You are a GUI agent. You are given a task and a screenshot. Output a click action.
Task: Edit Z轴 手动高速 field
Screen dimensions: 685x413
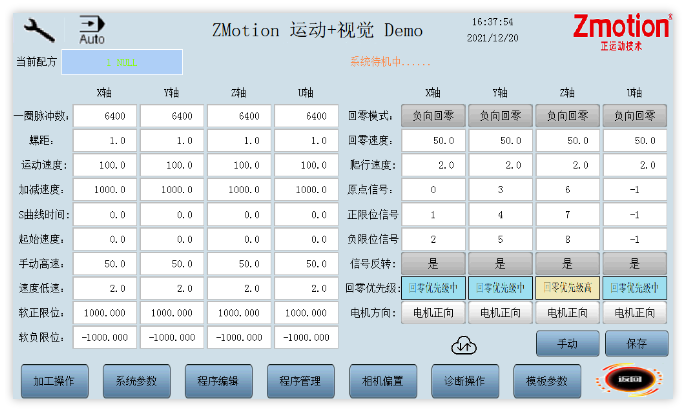(239, 264)
